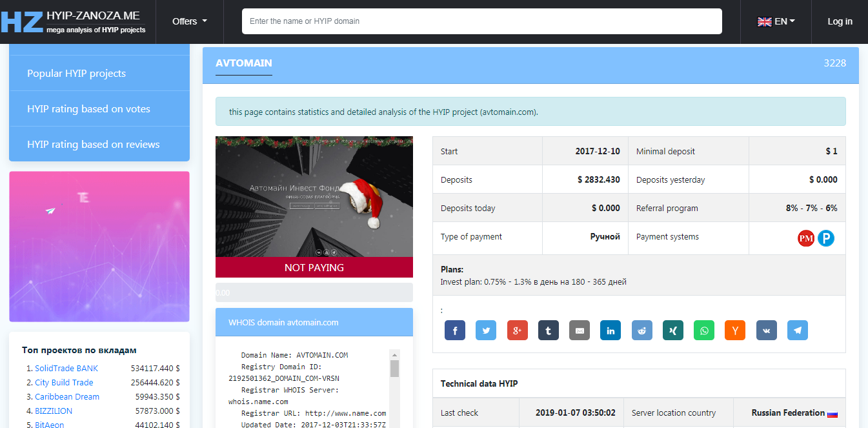868x428 pixels.
Task: Select the Invest plan description text
Action: [x=534, y=282]
